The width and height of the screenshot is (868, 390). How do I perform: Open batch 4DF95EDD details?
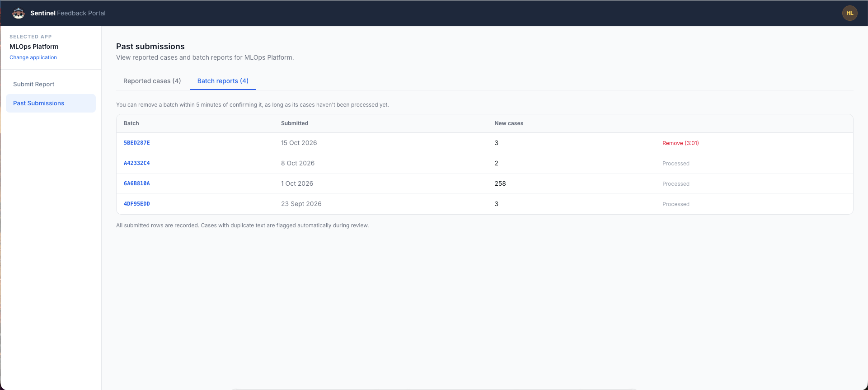[x=137, y=204]
